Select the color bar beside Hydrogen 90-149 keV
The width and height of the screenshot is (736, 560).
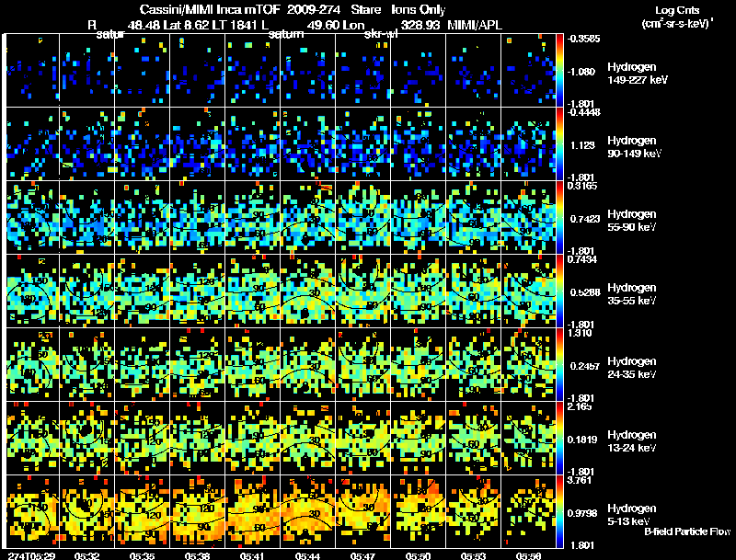click(559, 144)
